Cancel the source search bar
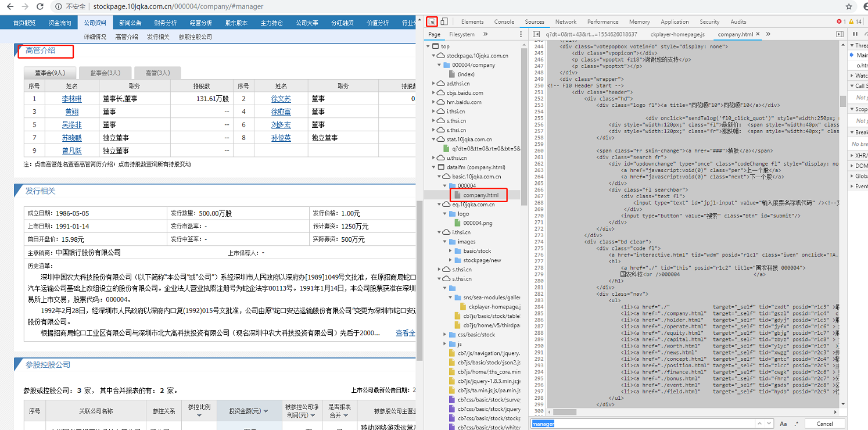Screen dimensions: 868x430 click(824, 424)
